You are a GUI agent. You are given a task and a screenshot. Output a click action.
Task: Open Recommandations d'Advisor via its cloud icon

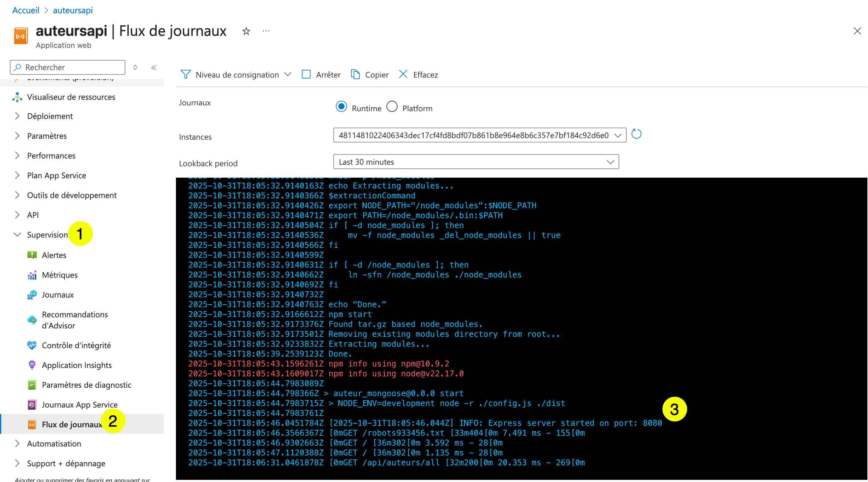click(32, 320)
